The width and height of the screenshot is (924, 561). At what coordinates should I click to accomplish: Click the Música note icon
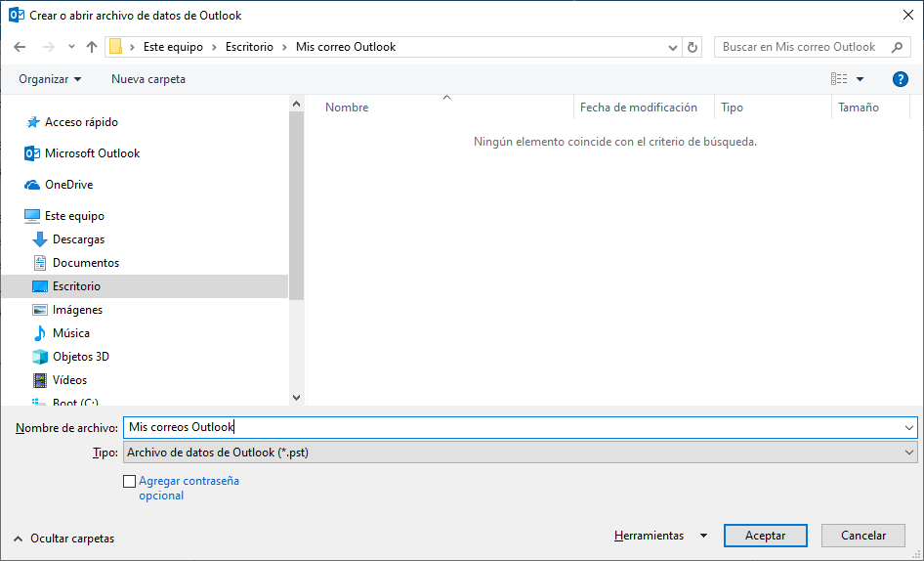[39, 333]
